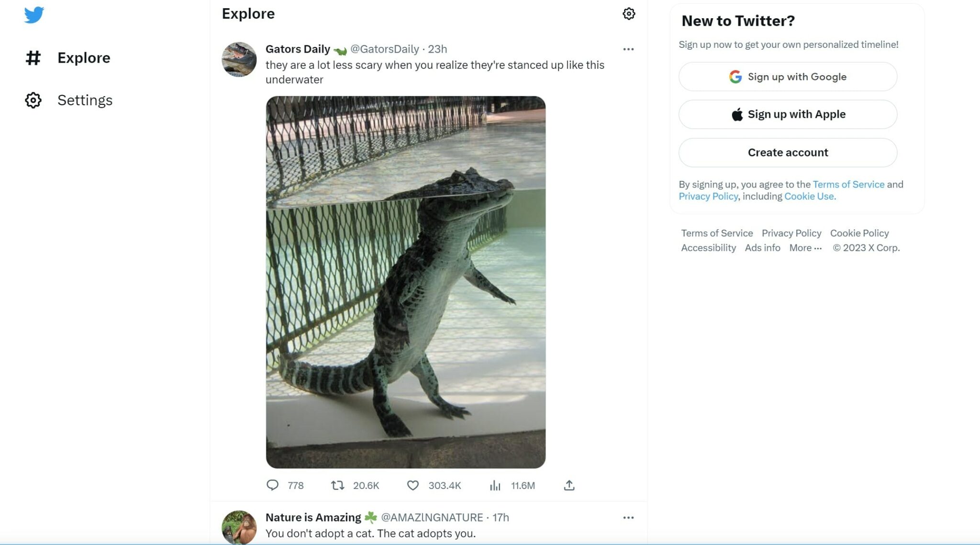Open more options for Nature is Amazing tweet
The height and width of the screenshot is (545, 980).
point(629,517)
